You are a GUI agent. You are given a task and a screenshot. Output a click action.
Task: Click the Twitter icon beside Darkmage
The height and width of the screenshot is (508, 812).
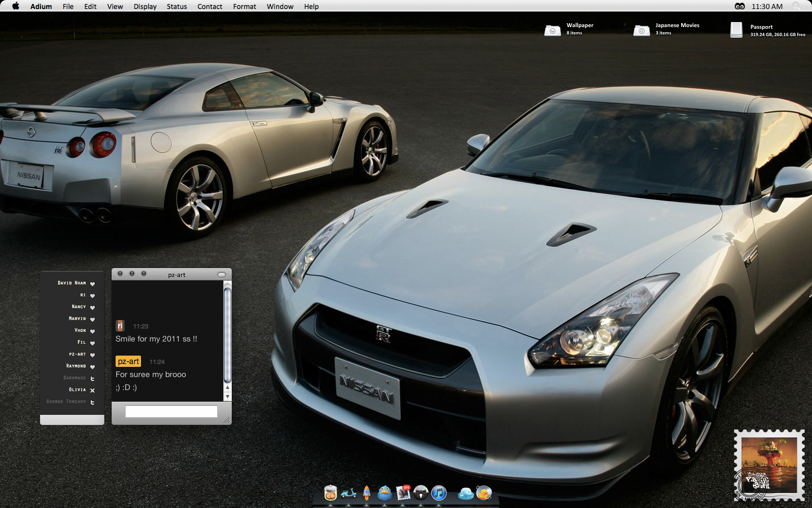92,379
